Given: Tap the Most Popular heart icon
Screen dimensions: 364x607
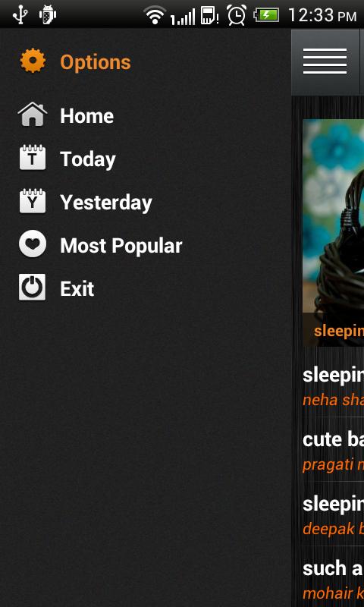Looking at the screenshot, I should click(x=33, y=244).
